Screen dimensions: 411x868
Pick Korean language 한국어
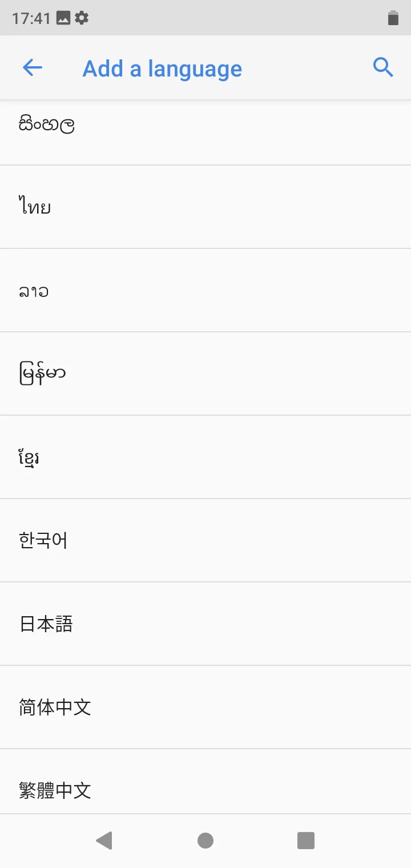(x=205, y=540)
